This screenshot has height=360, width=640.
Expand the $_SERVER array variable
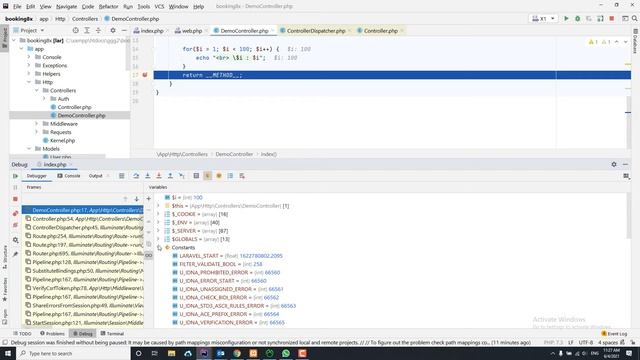[158, 231]
